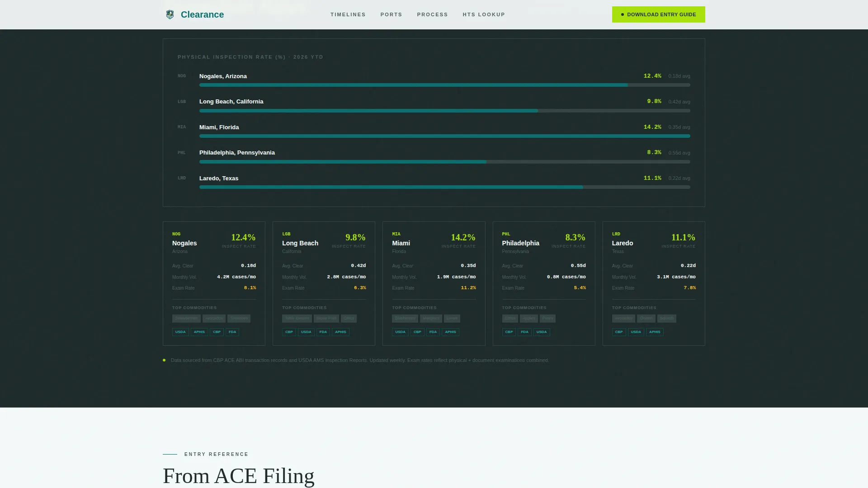Click the 4.2M cases/mo volume in the Nogales card

(236, 277)
